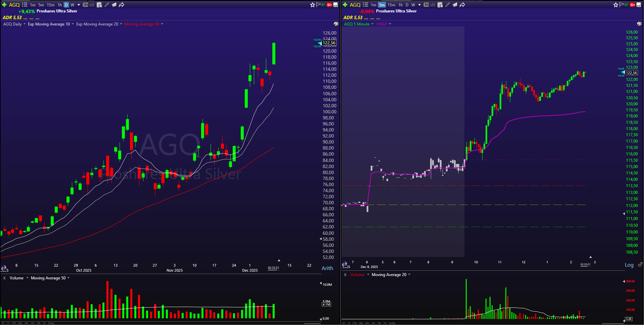Click the 4.1M volume label in left volume pane
Image resolution: width=644 pixels, height=325 pixels.
(x=326, y=305)
